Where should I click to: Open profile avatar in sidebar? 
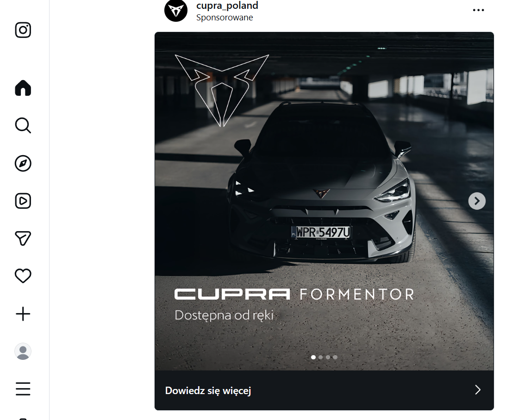coord(23,351)
